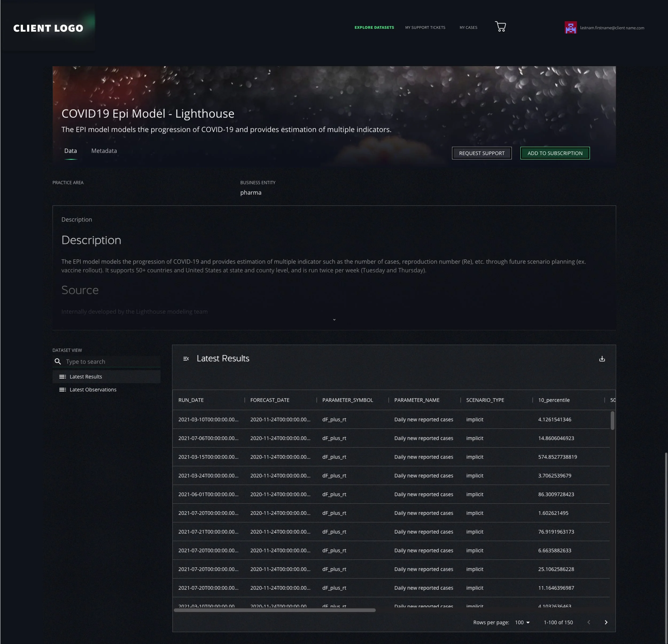668x644 pixels.
Task: Select Latest Observations dataset view
Action: click(x=93, y=389)
